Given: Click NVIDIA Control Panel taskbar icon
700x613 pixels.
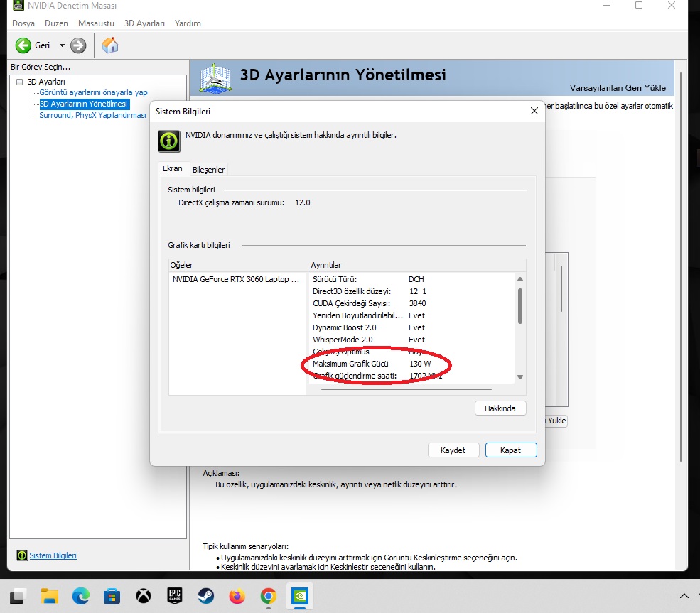Looking at the screenshot, I should tap(300, 596).
